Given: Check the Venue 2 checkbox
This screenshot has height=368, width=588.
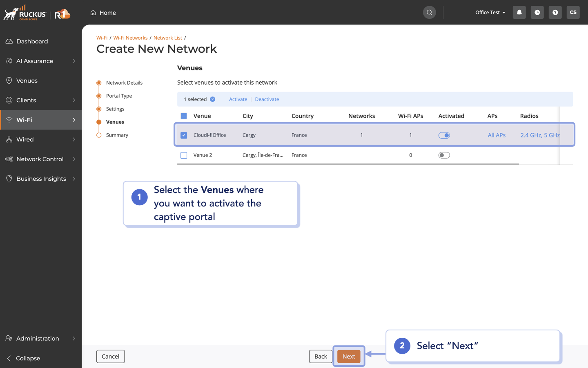Looking at the screenshot, I should (x=183, y=155).
